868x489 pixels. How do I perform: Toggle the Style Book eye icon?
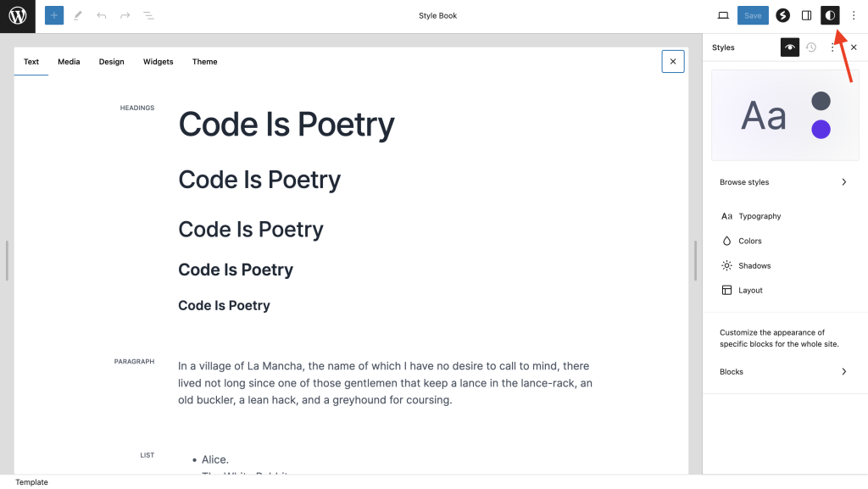pyautogui.click(x=790, y=47)
